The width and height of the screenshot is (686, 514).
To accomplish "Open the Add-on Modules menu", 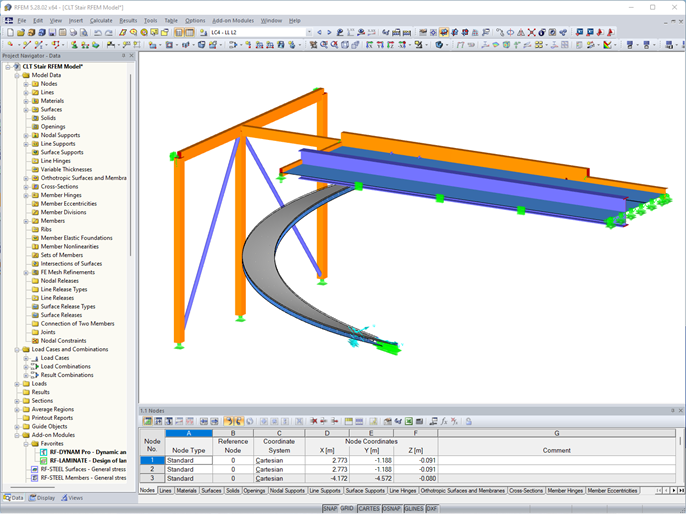I will click(x=233, y=21).
